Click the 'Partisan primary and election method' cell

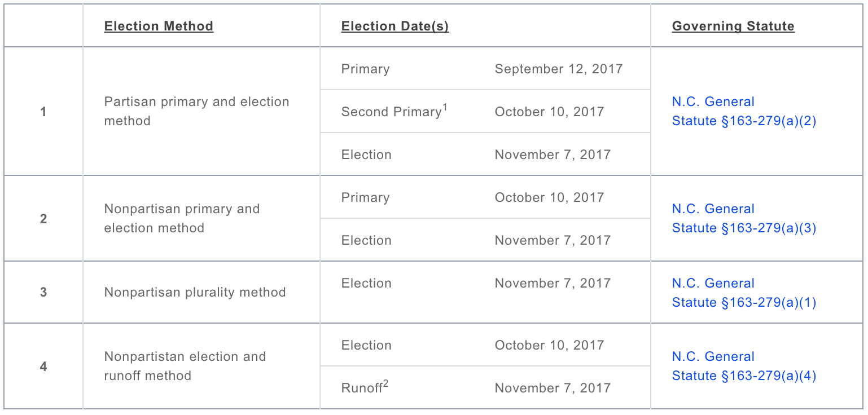coord(196,112)
